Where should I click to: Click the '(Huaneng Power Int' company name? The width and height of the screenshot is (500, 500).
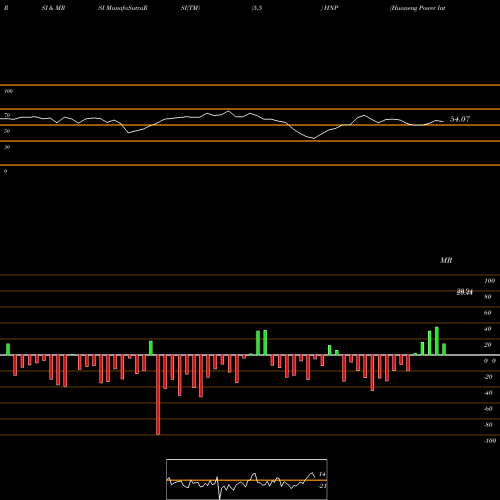point(417,8)
